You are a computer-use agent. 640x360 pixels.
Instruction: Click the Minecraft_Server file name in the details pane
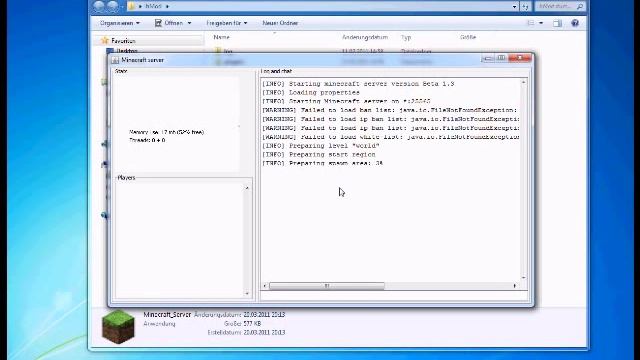click(167, 315)
